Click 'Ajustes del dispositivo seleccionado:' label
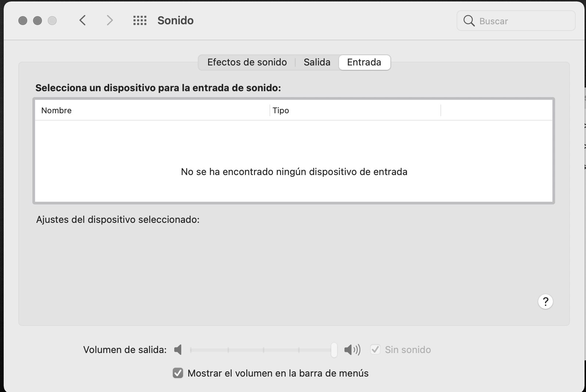This screenshot has height=392, width=586. point(118,220)
